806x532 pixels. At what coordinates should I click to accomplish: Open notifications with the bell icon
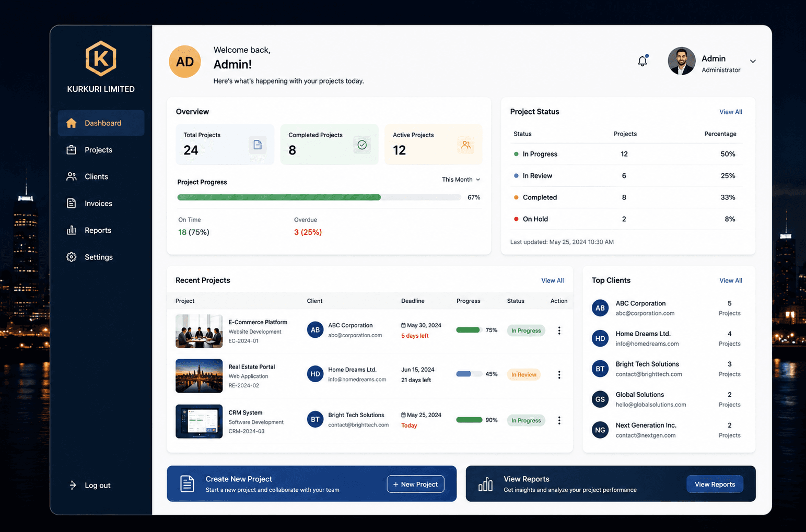tap(643, 61)
